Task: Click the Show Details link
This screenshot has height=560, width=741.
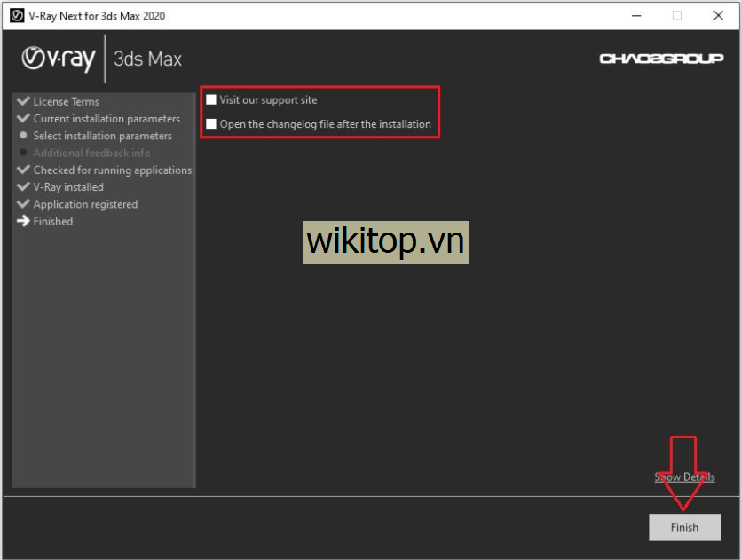Action: click(684, 477)
